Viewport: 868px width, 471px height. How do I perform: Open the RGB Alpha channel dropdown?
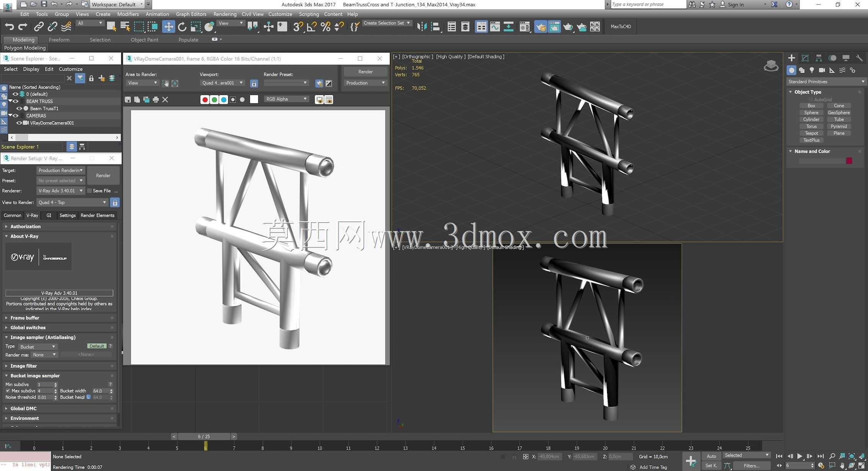pos(286,99)
